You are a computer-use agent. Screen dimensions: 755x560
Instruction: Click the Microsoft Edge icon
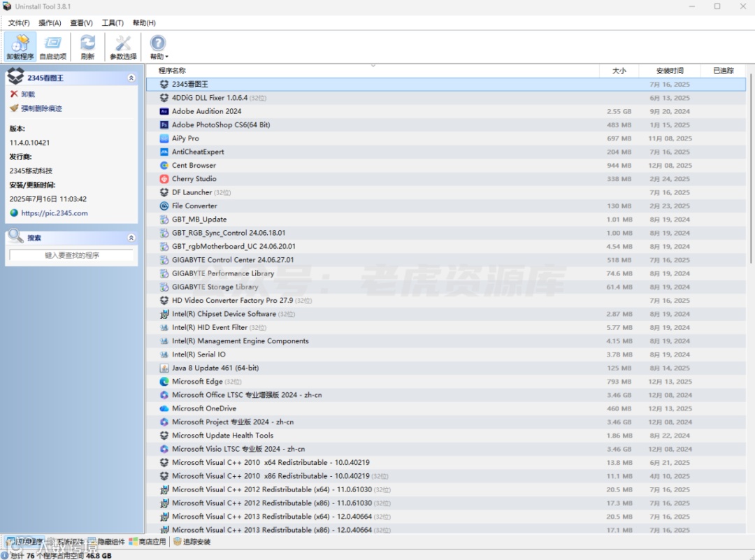tap(164, 381)
